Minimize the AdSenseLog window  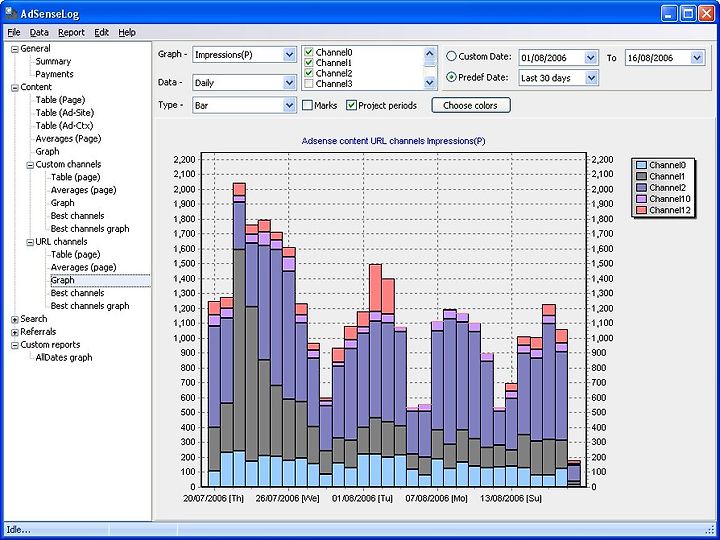669,13
